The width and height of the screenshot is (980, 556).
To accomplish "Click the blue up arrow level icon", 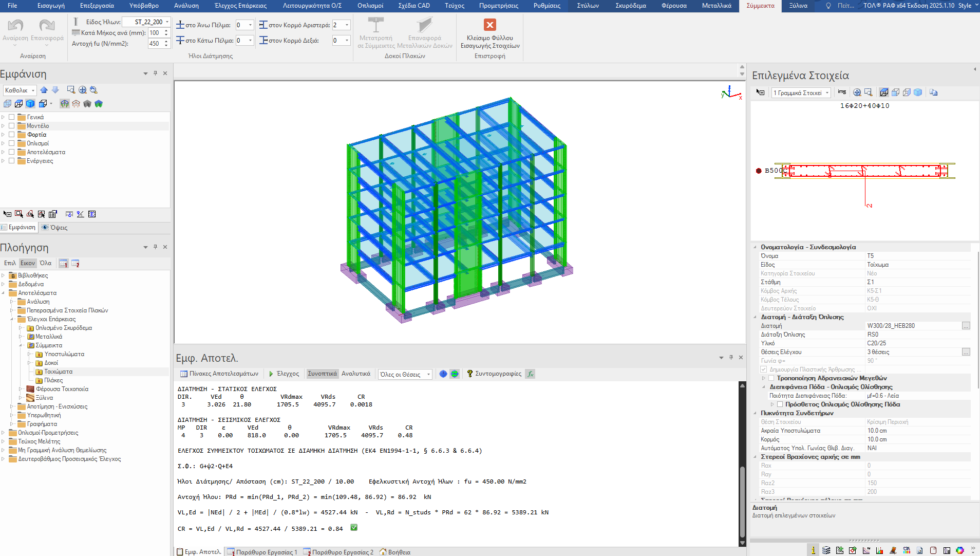I will click(x=44, y=90).
